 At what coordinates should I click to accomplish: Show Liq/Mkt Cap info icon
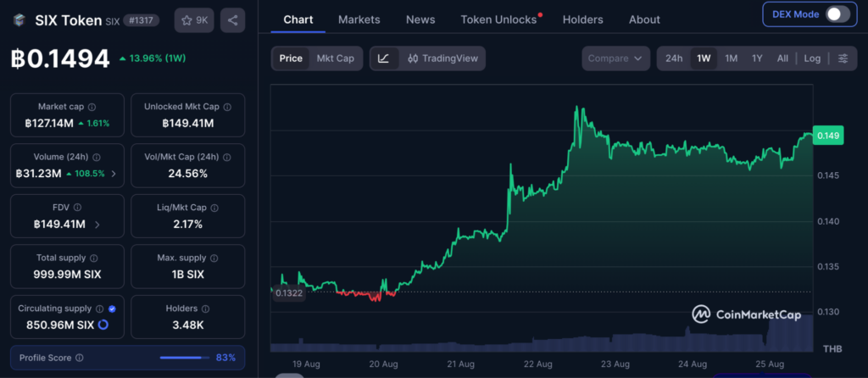point(214,208)
